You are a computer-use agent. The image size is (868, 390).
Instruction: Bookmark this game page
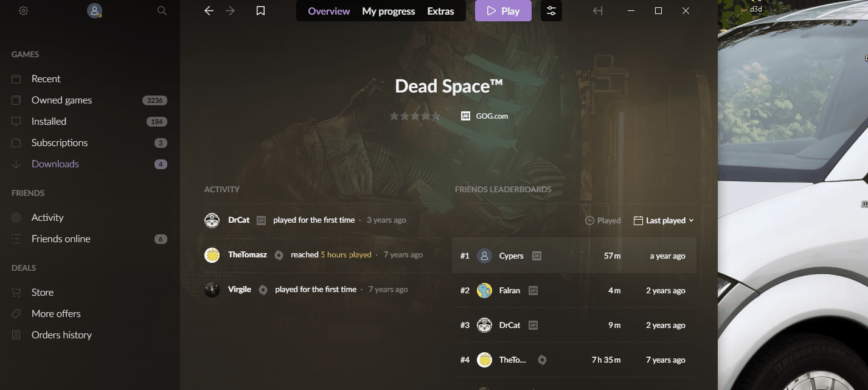point(260,10)
